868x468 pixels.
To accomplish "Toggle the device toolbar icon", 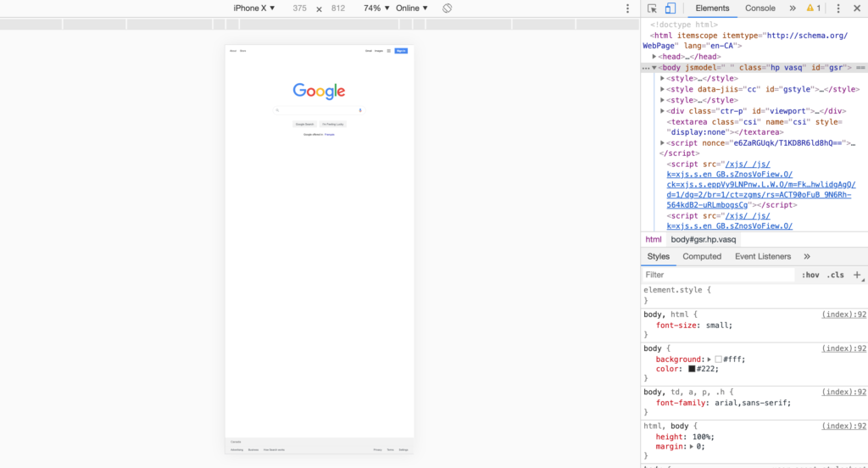I will pyautogui.click(x=670, y=8).
